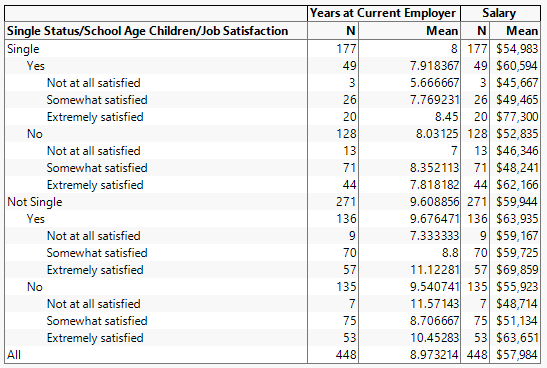Select the N subheader under Years at Current Employer
547x368 pixels.
click(x=351, y=31)
